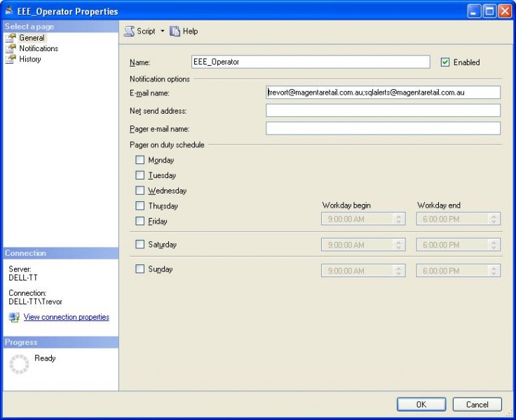Click the Ready progress spinner icon
This screenshot has height=420, width=516.
tap(19, 364)
